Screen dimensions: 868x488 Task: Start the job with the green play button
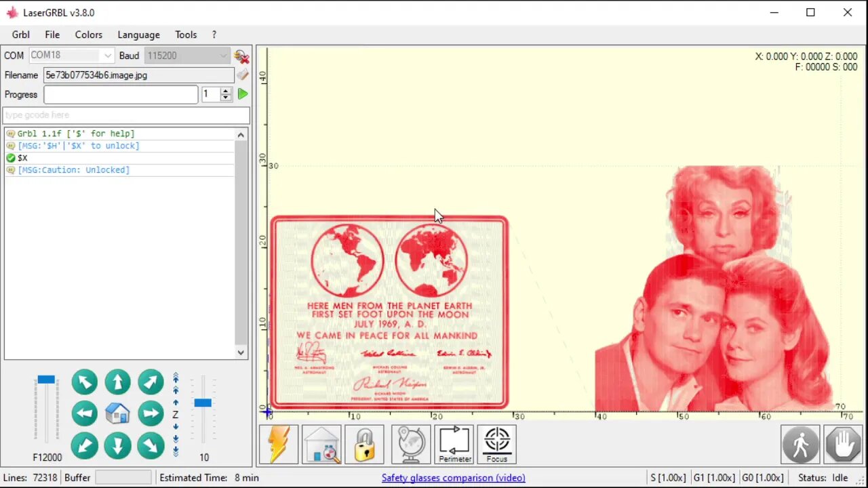pos(242,94)
